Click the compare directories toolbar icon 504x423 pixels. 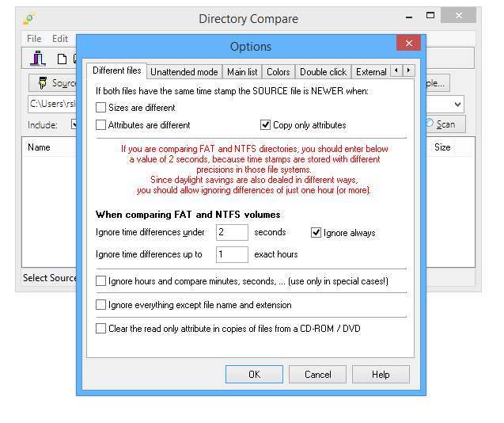[x=38, y=59]
